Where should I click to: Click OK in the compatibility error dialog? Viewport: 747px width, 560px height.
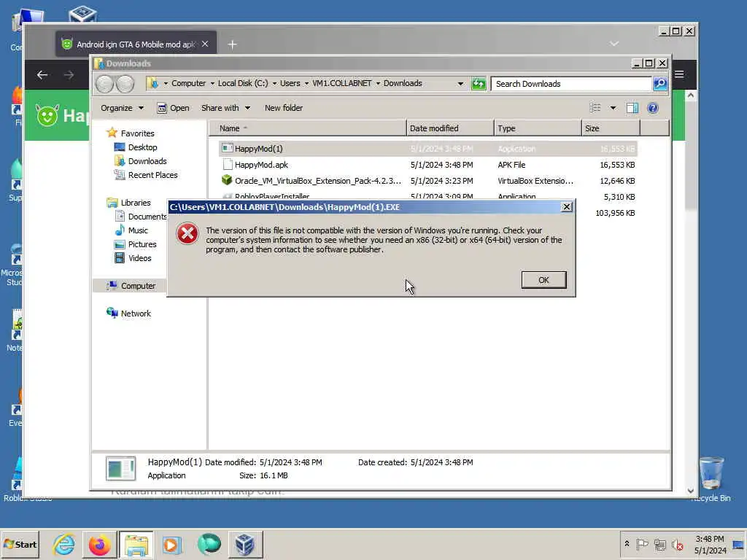coord(543,280)
